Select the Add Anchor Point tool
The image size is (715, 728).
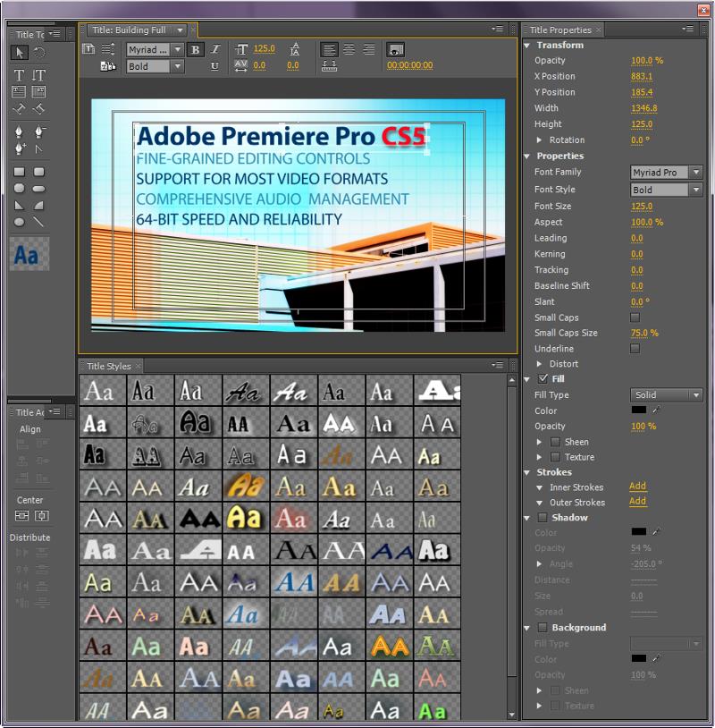pos(19,149)
